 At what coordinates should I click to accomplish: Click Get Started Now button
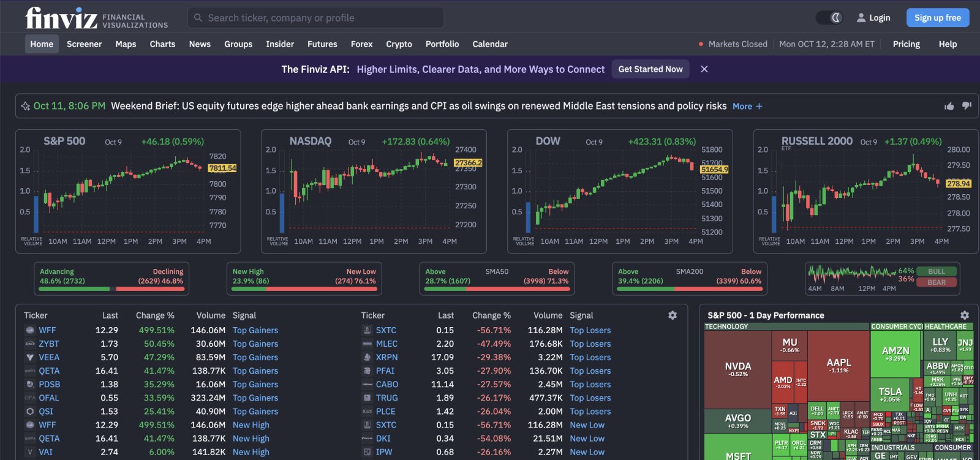coord(650,69)
